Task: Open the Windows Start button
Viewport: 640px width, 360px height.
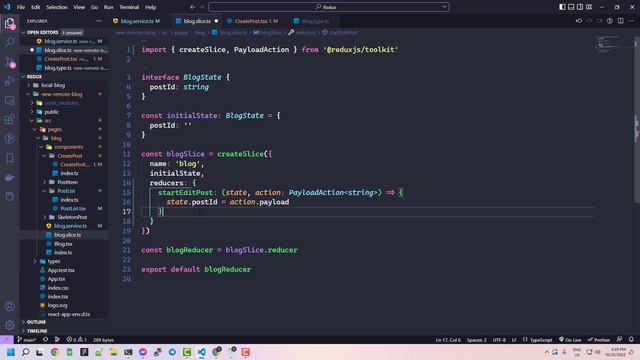Action: 11,352
